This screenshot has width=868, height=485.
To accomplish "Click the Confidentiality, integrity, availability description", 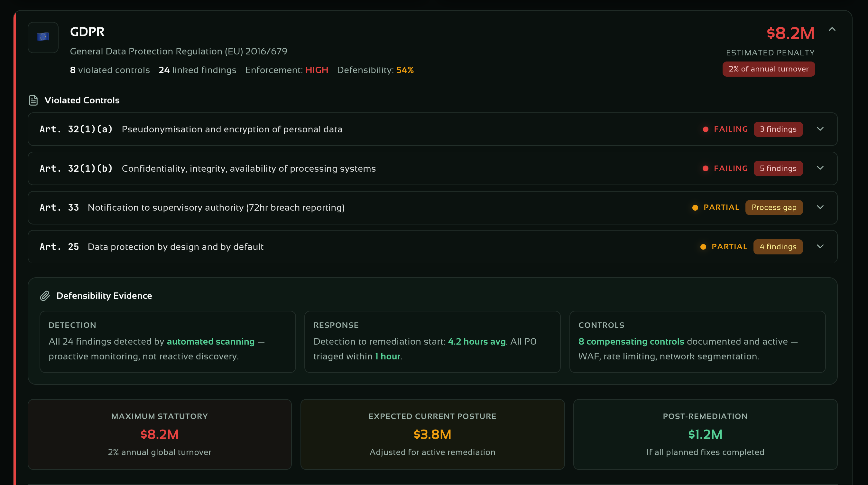I will pos(249,168).
